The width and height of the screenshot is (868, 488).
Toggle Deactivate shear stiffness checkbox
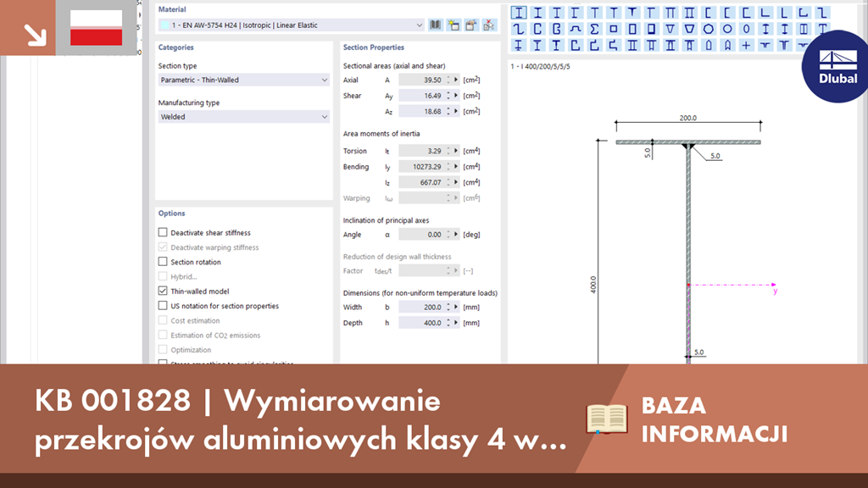click(163, 232)
